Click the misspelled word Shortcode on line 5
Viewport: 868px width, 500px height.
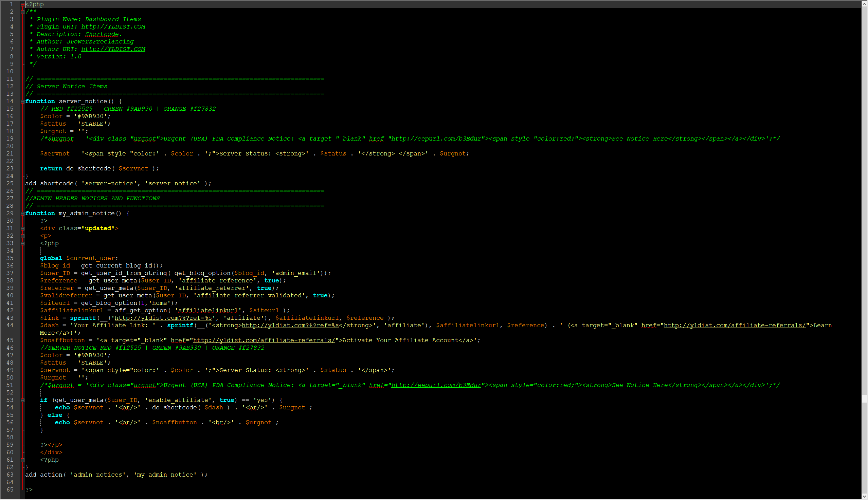[x=102, y=34]
